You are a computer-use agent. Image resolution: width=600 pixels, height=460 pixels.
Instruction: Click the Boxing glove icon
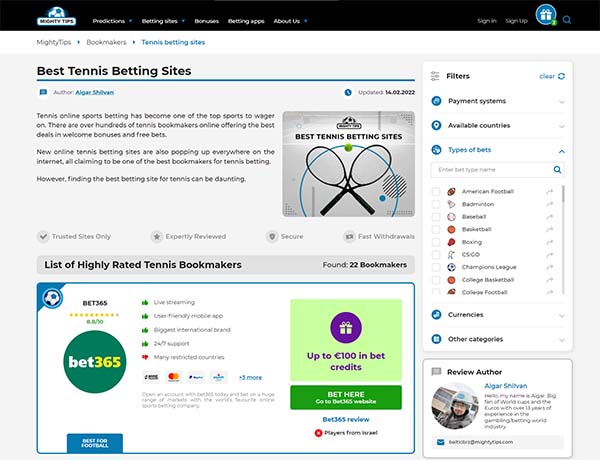[452, 242]
